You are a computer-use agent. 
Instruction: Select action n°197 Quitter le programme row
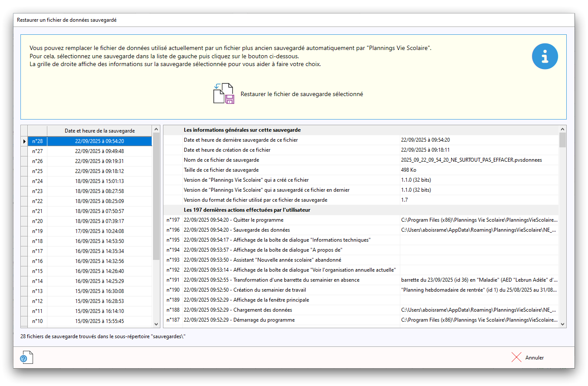pos(291,220)
